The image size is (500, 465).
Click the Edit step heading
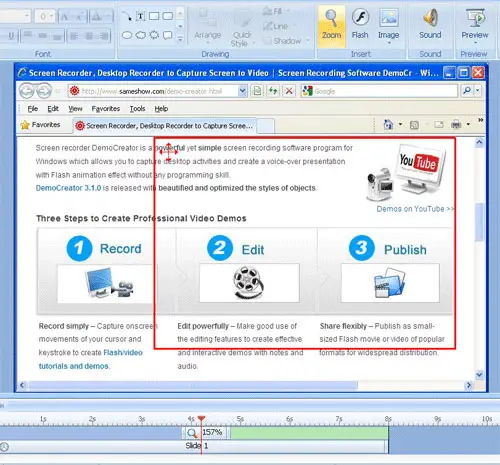point(253,250)
